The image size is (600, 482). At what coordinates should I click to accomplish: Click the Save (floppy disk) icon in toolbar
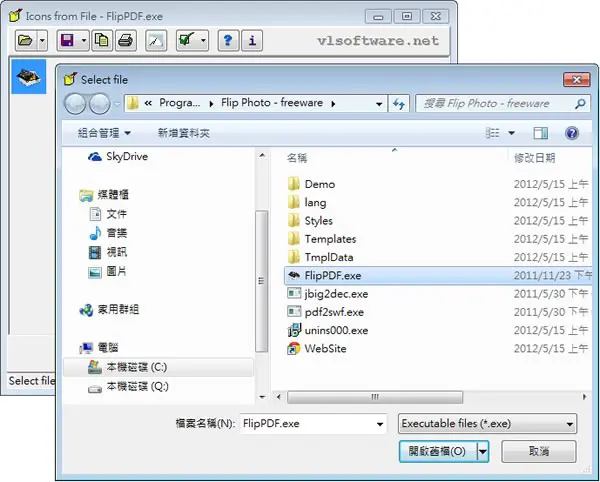[x=68, y=40]
